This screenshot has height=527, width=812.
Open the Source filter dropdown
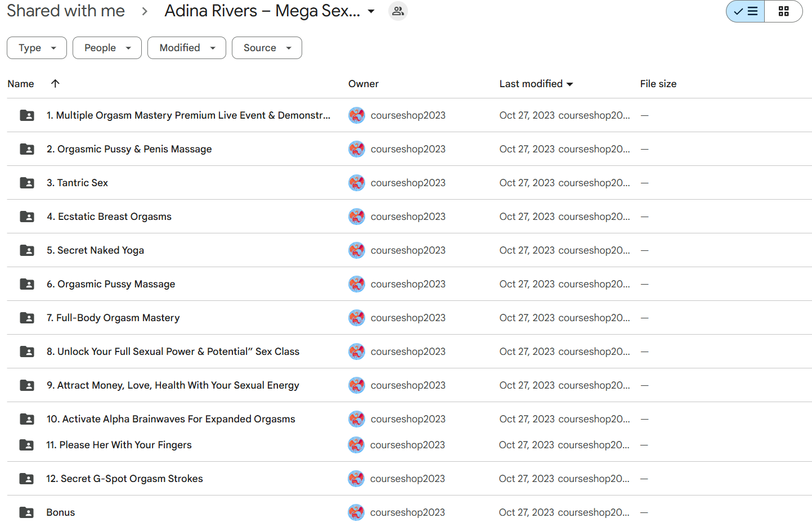coord(267,48)
